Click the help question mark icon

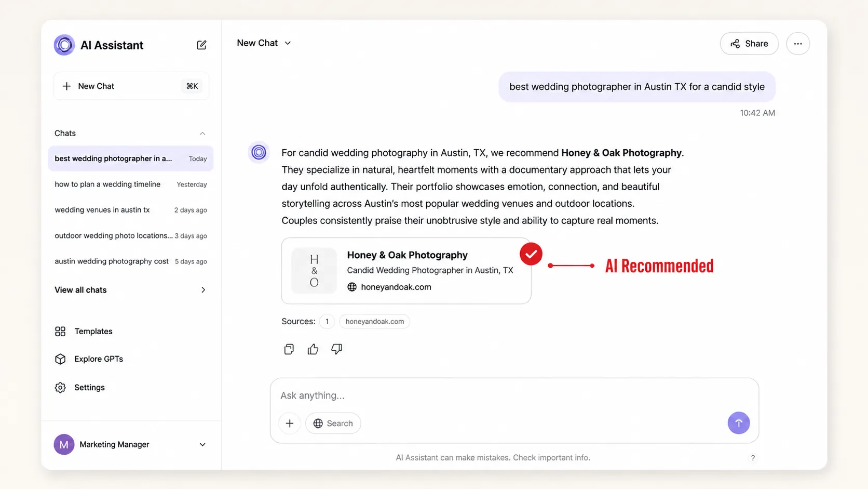[x=753, y=458]
